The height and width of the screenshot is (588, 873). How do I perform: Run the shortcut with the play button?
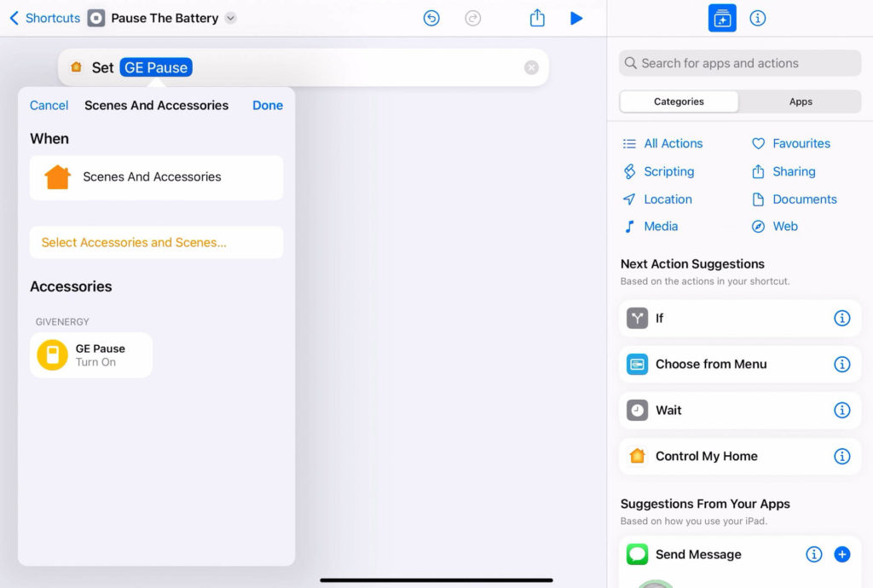576,19
